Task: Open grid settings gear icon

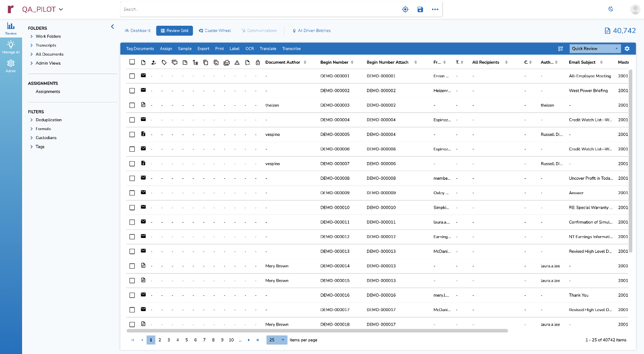Action: [627, 48]
